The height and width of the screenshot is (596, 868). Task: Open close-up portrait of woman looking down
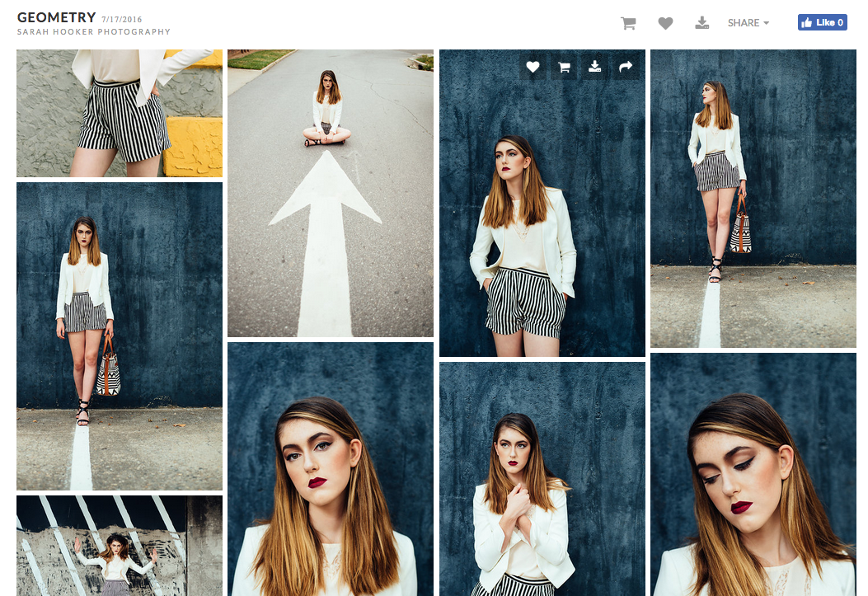[x=753, y=475]
